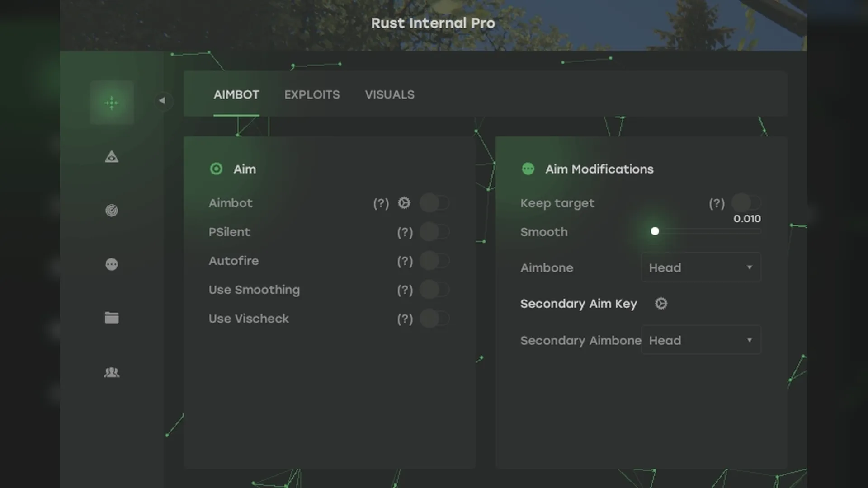The image size is (868, 488).
Task: Click the Secondary Aim Key gear icon
Action: 661,304
